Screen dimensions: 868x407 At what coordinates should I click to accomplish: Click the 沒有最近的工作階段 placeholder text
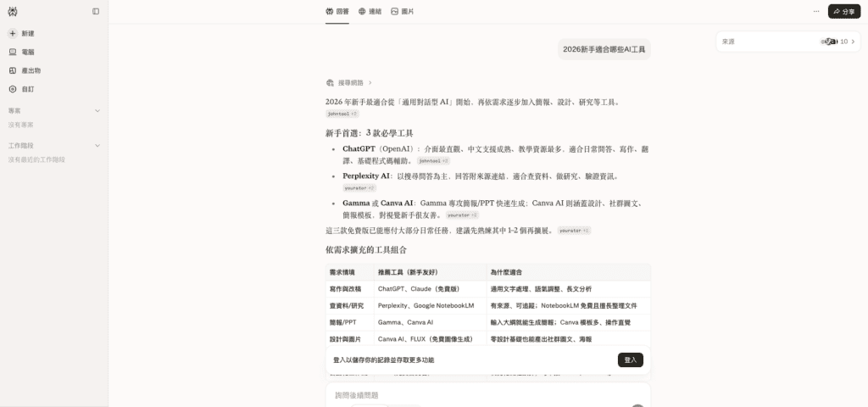pos(36,159)
